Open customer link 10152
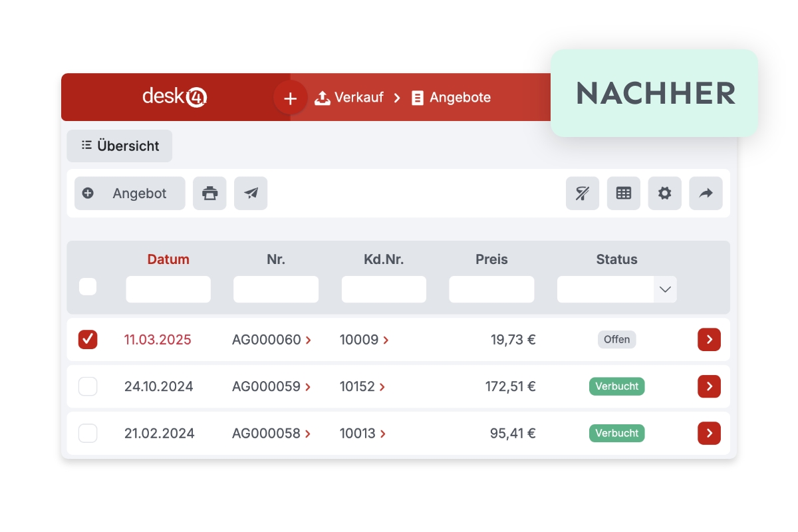This screenshot has width=798, height=532. point(362,386)
